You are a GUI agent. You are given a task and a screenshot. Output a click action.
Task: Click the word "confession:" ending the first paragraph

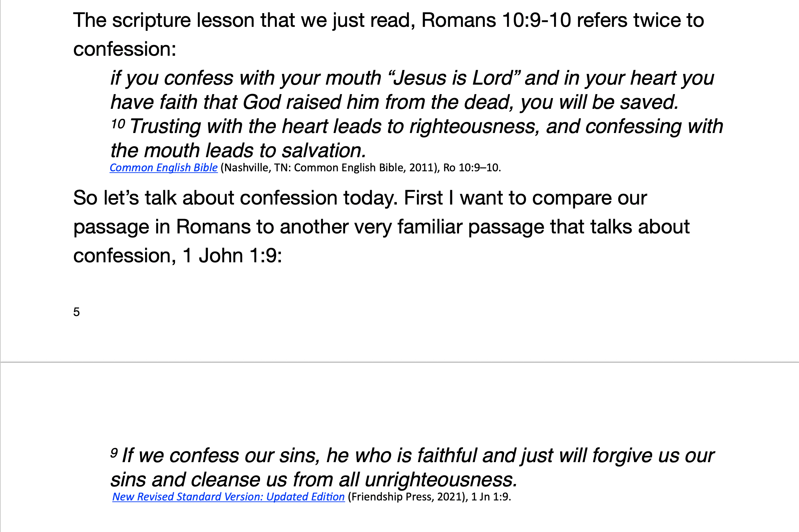(x=125, y=49)
